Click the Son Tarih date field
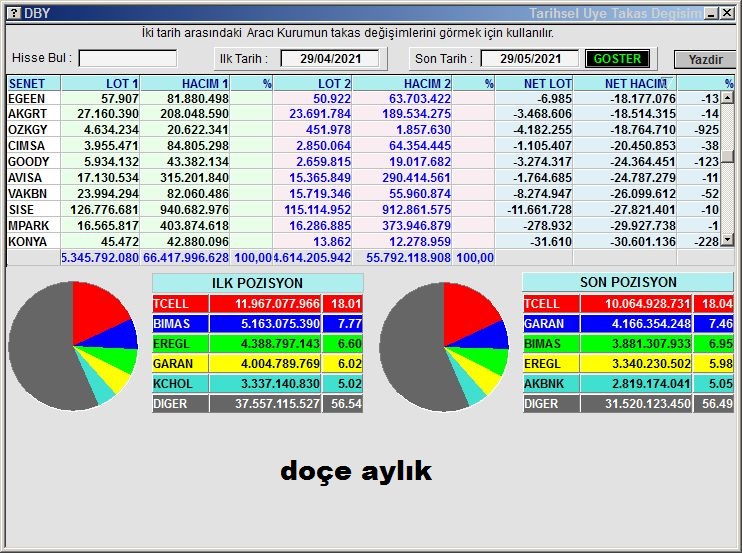 point(530,59)
